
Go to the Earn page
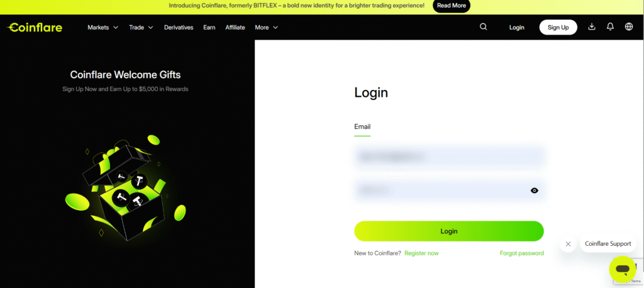pos(209,28)
